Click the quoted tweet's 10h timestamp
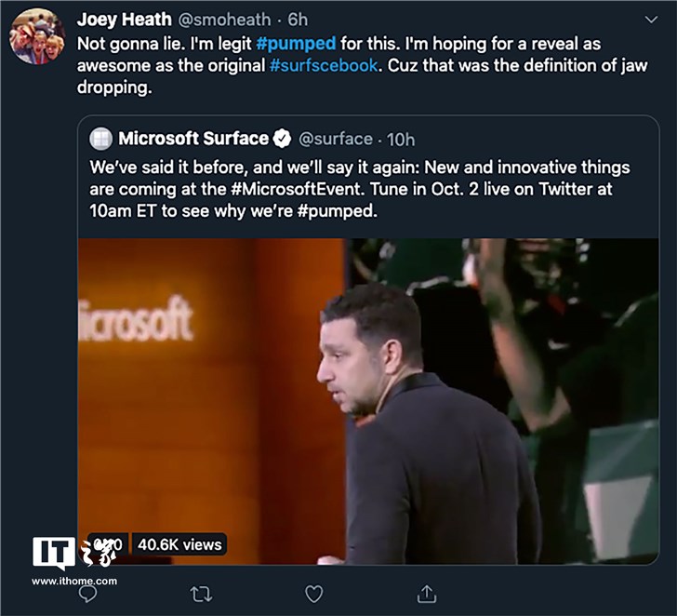This screenshot has width=677, height=616. tap(401, 140)
